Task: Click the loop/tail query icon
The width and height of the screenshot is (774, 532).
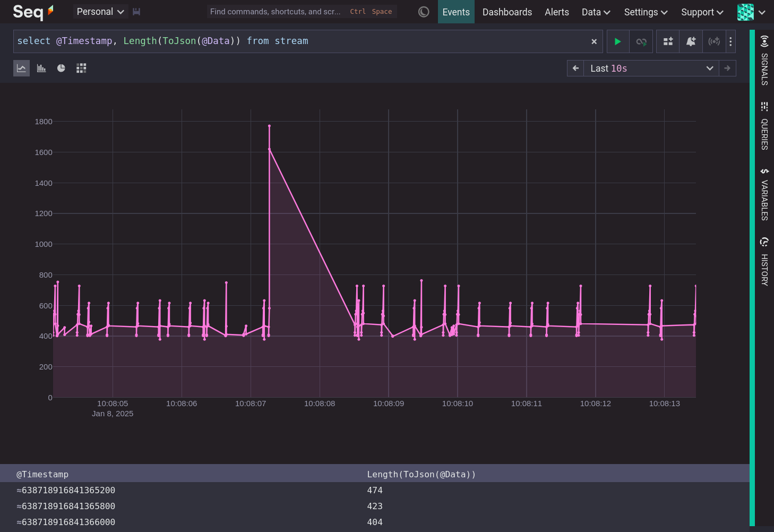Action: [x=641, y=41]
